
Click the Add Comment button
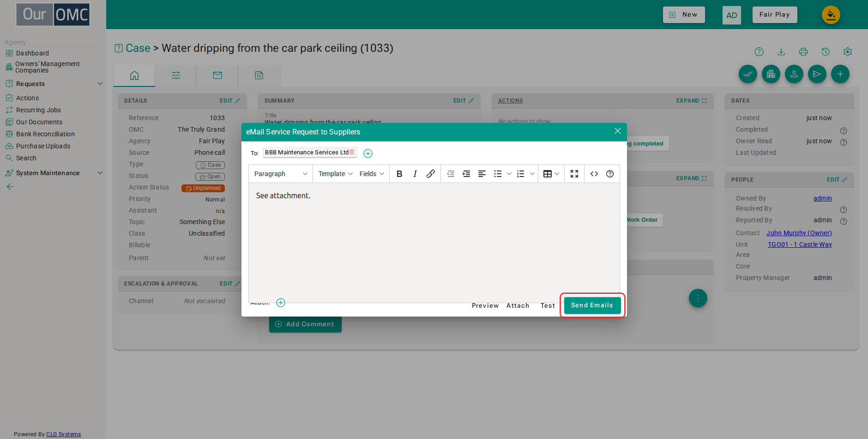pos(305,324)
